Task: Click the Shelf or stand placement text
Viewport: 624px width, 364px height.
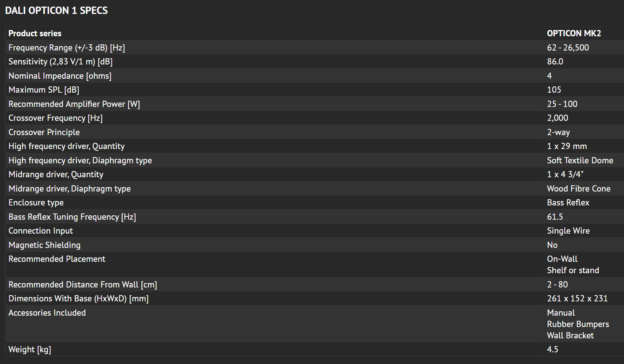Action: pyautogui.click(x=573, y=270)
